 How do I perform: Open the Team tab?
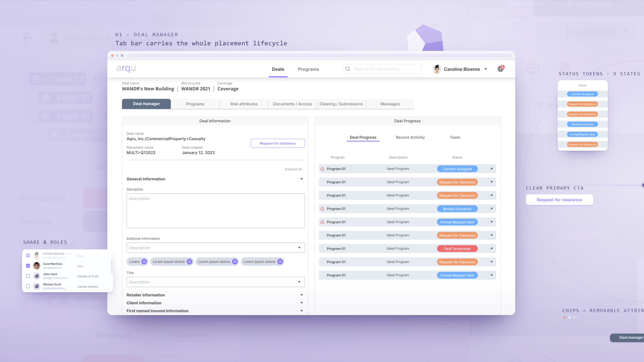tap(455, 137)
